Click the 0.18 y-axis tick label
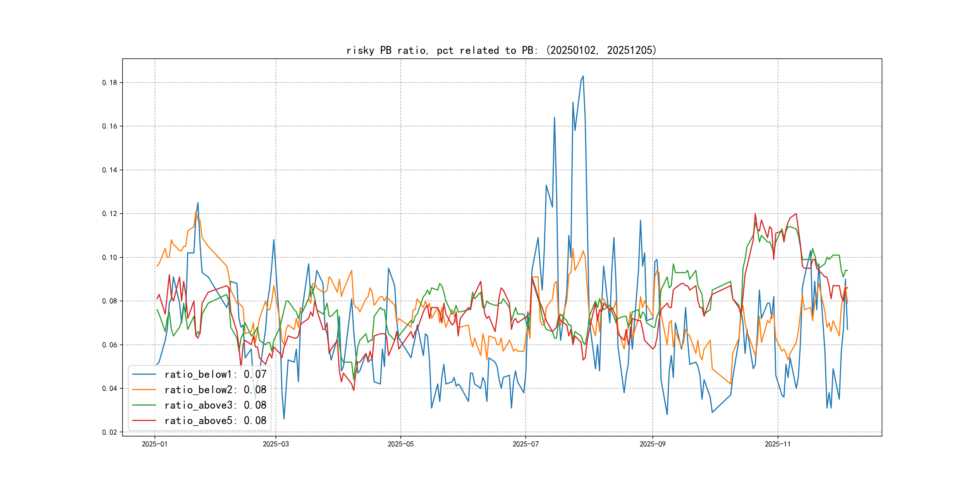The width and height of the screenshot is (980, 490). [109, 83]
